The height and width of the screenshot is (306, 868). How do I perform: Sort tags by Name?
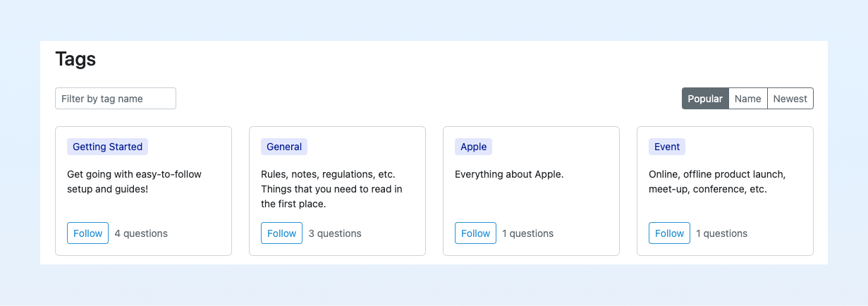click(747, 99)
